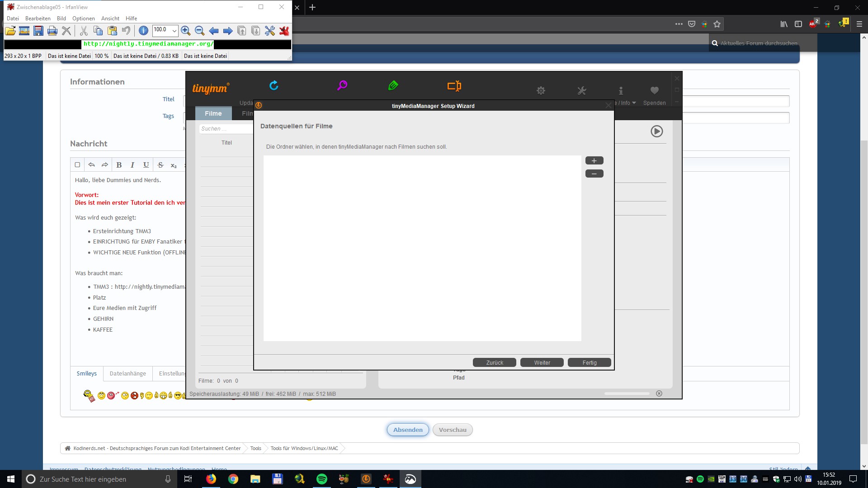868x488 pixels.
Task: Open file icon in IrfanView toolbar
Action: point(10,31)
